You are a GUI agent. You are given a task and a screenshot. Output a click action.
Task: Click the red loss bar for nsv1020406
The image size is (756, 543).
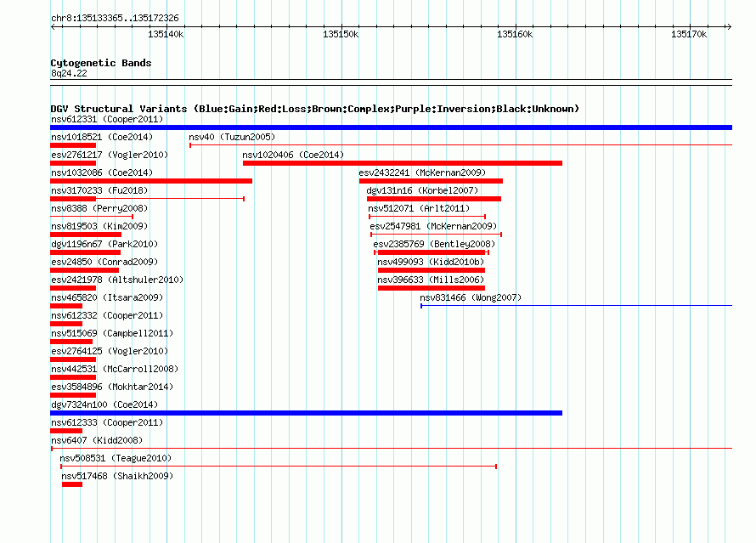click(403, 163)
